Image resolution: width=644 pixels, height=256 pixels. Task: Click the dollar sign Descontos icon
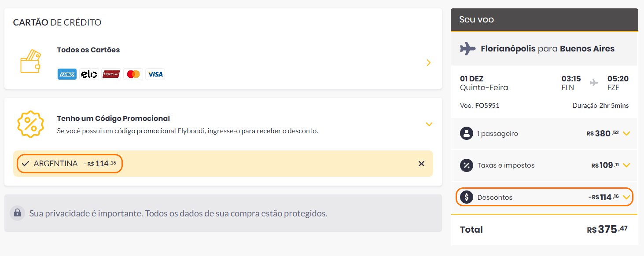click(x=466, y=197)
